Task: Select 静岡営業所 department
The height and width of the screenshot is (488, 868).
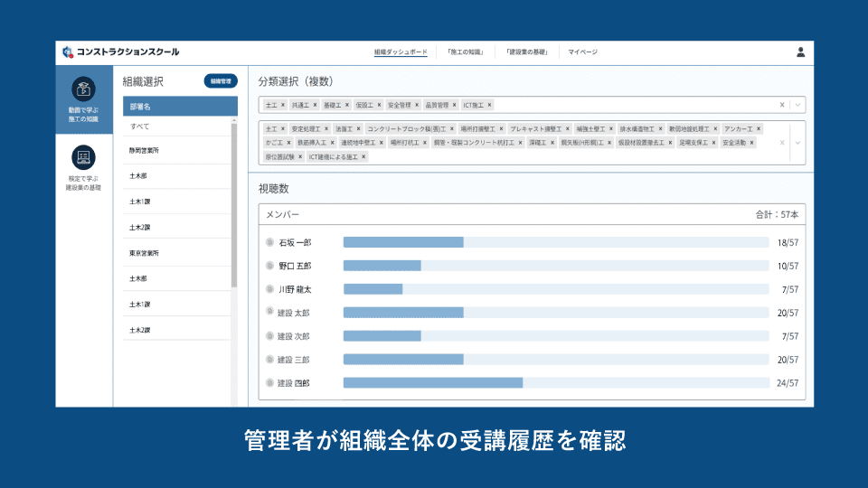Action: point(176,151)
